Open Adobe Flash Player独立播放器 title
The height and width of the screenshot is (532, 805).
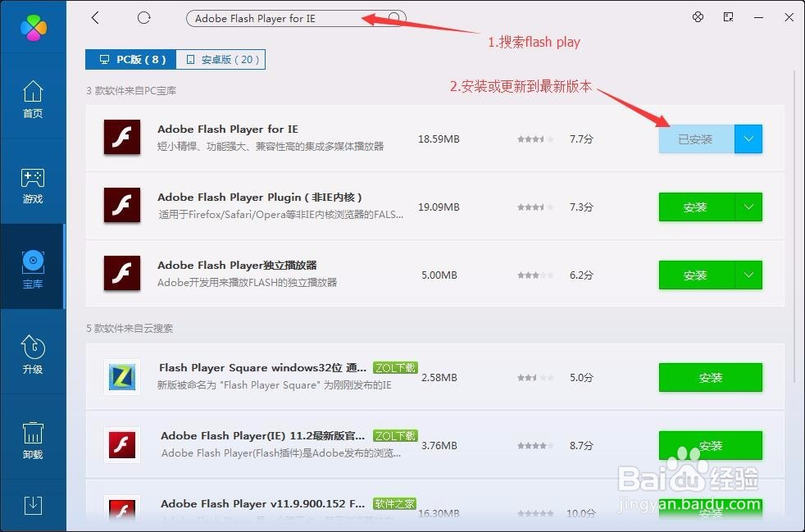pyautogui.click(x=237, y=266)
